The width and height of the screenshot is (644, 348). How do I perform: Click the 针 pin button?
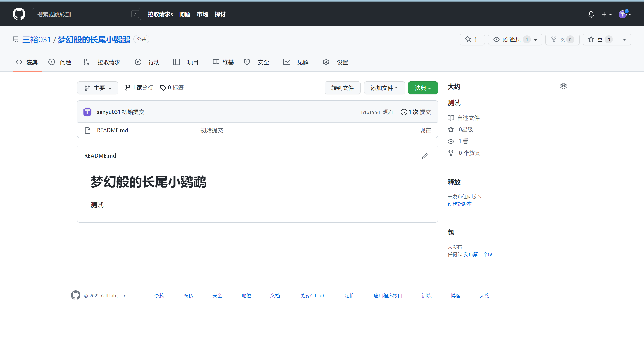coord(472,40)
